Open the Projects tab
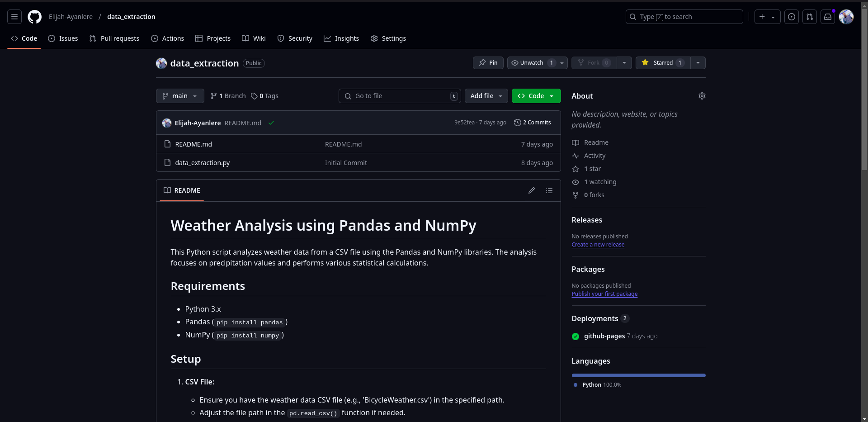Screen dimensions: 868x422 (213, 38)
